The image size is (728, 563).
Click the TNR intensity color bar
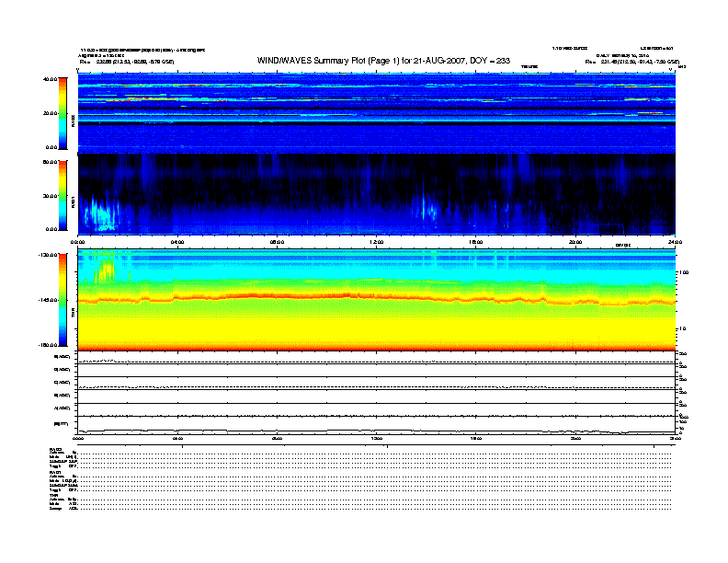coord(63,300)
